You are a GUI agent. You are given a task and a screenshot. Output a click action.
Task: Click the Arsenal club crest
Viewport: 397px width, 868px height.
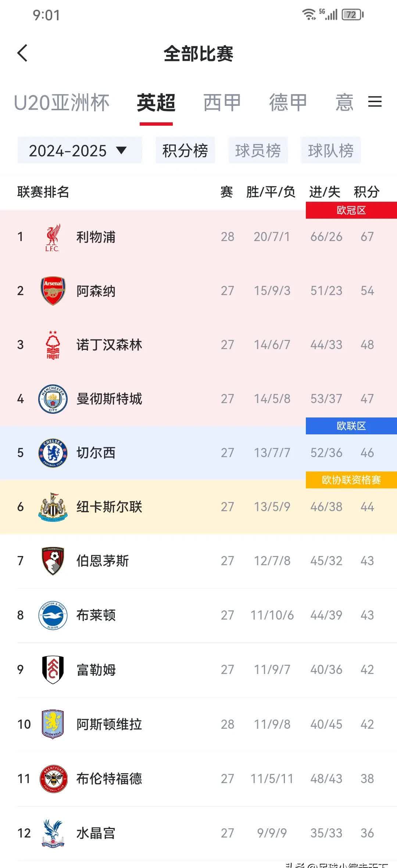(x=53, y=290)
